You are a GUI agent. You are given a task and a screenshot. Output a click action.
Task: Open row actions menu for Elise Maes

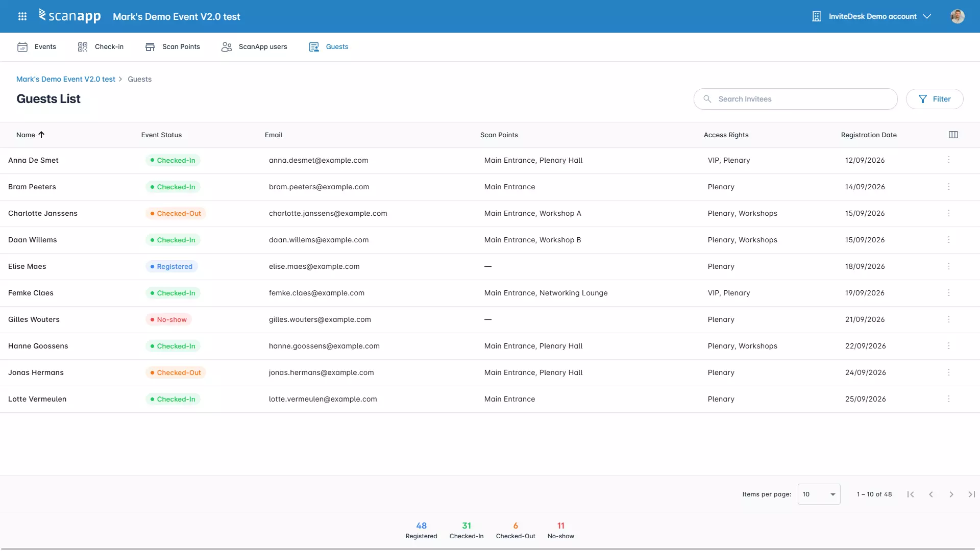click(x=949, y=266)
